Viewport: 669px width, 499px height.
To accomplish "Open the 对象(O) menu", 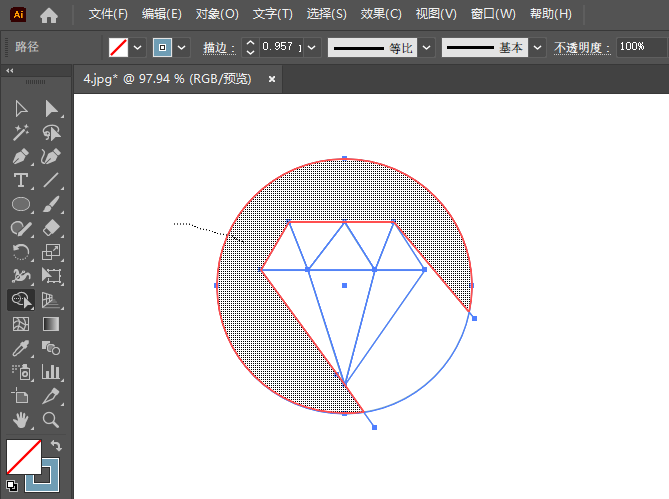I will pos(217,14).
